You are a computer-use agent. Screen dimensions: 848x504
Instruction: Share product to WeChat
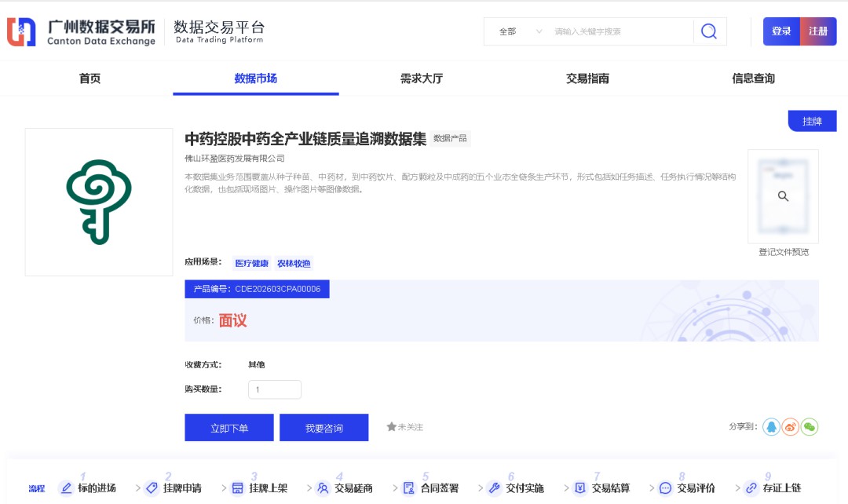809,426
